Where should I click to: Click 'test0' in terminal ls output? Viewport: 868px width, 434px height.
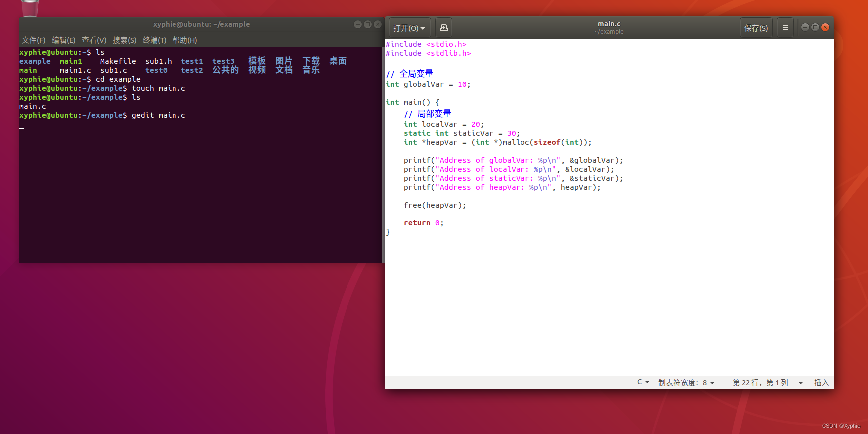(156, 70)
